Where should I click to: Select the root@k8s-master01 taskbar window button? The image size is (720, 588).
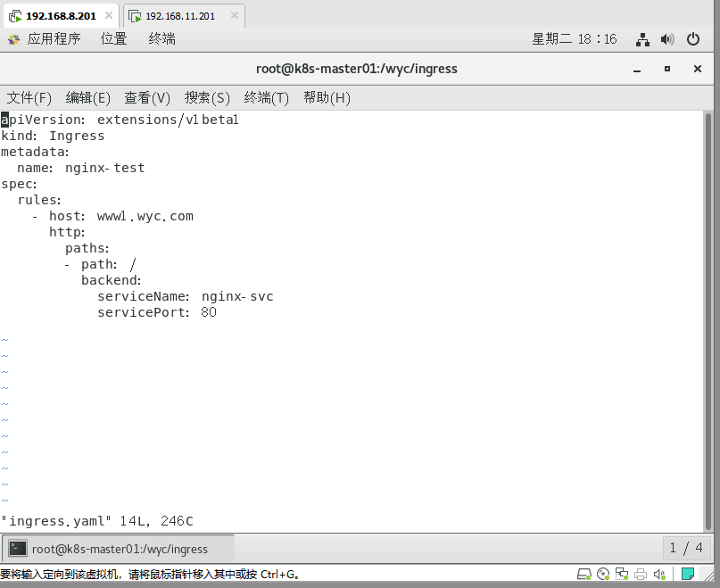(x=118, y=549)
